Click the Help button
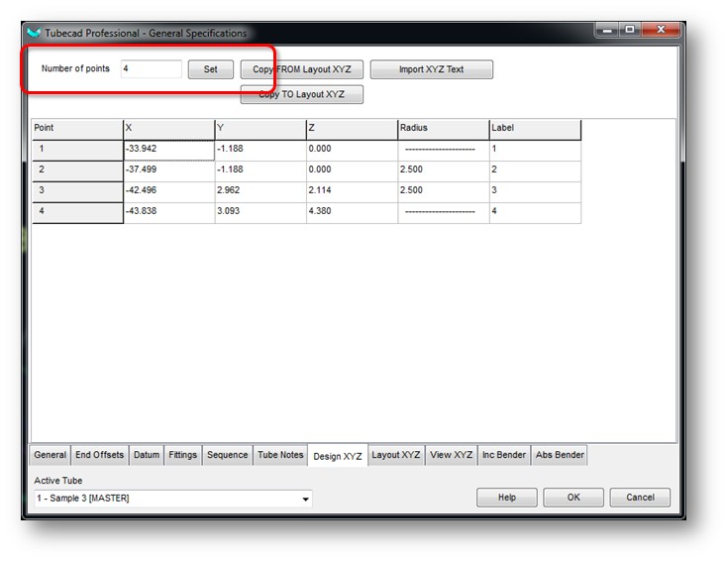 [x=506, y=498]
